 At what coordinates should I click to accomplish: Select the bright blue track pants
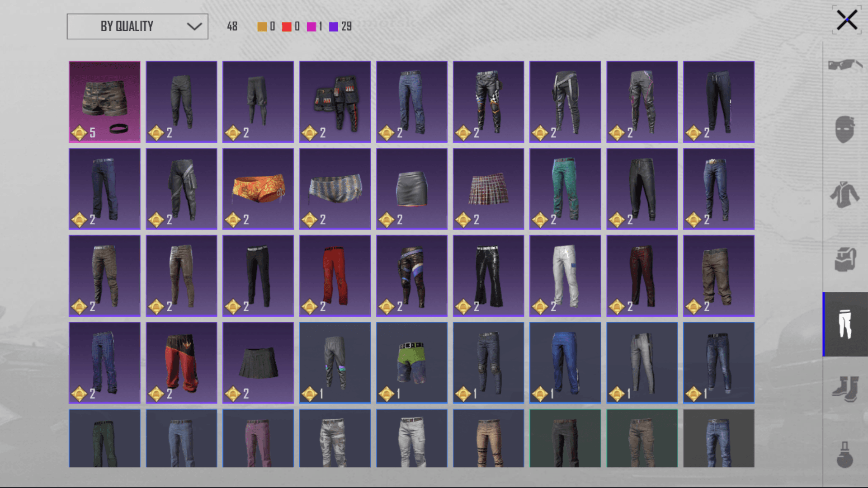[565, 363]
